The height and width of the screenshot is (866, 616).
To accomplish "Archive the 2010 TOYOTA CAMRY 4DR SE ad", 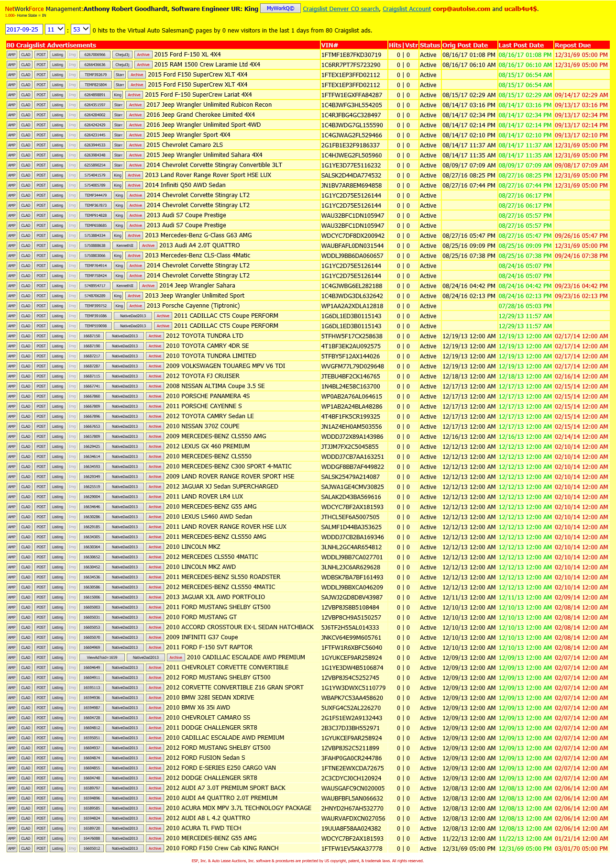I will 155,346.
